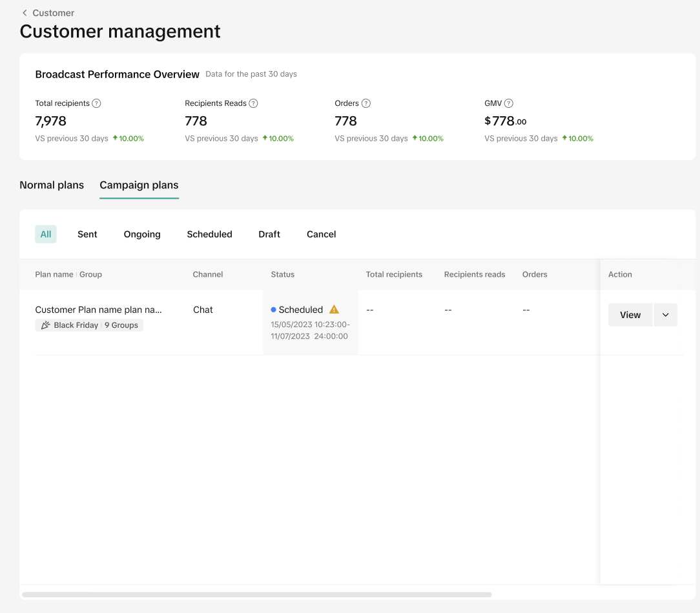Filter list to Scheduled plans
This screenshot has height=613, width=700.
(x=209, y=234)
